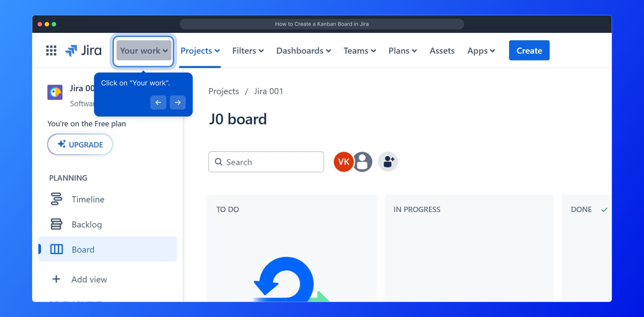Expand the Filters dropdown menu
Image resolution: width=644 pixels, height=317 pixels.
click(x=248, y=50)
